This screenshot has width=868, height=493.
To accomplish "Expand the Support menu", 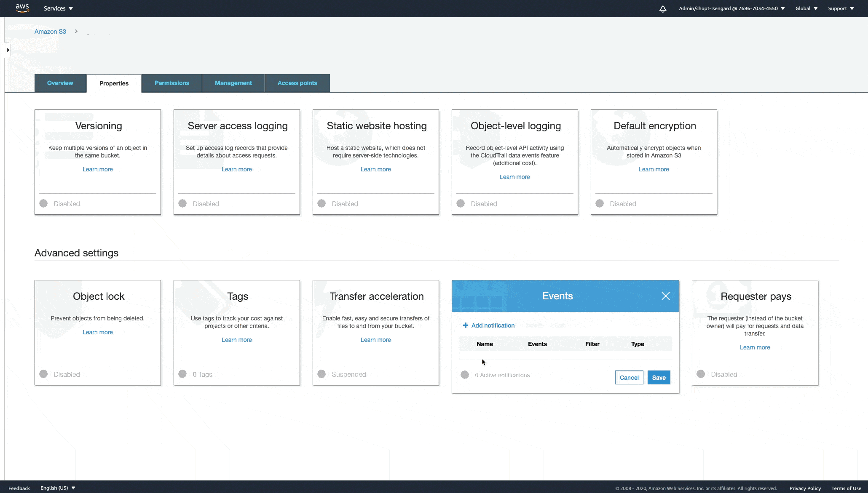I will tap(841, 8).
